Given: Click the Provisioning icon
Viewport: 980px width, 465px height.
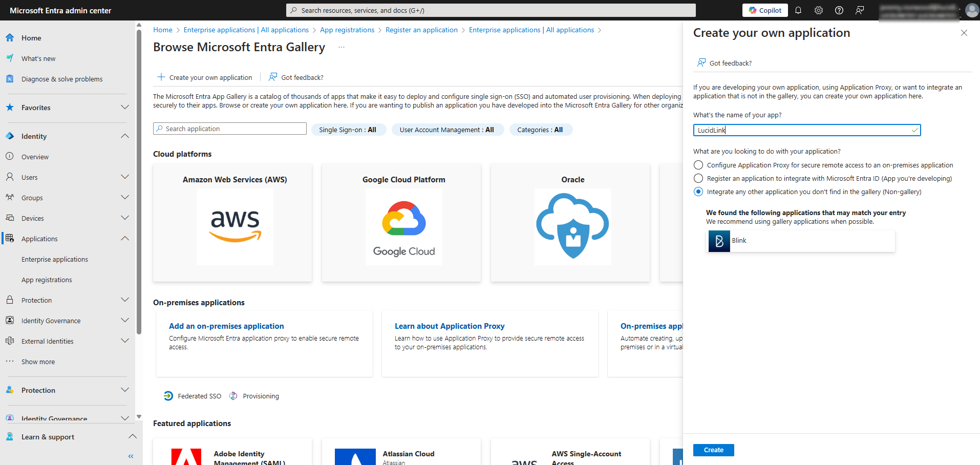Looking at the screenshot, I should [233, 396].
